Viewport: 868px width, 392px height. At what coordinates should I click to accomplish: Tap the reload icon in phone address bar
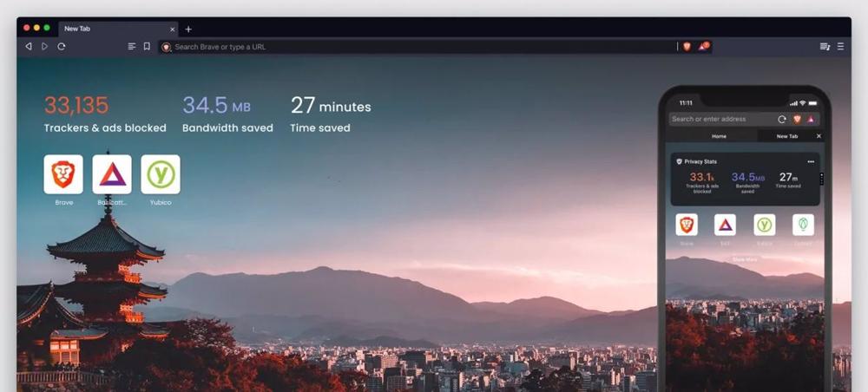782,119
